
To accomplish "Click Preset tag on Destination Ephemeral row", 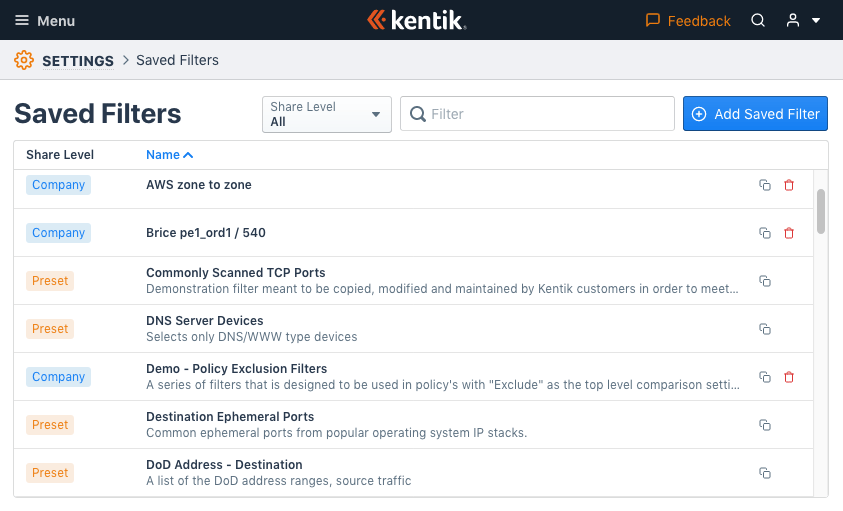I will pos(50,425).
